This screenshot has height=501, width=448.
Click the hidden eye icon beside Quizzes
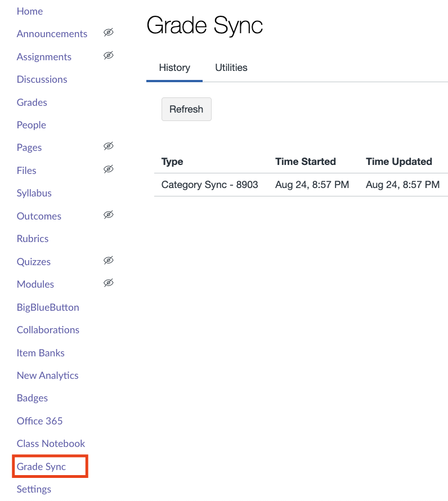pos(109,260)
